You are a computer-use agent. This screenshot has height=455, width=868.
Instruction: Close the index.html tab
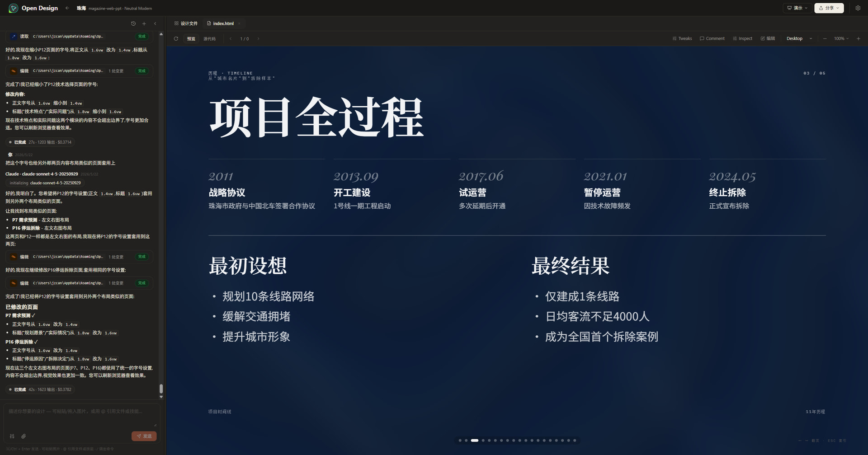pyautogui.click(x=239, y=23)
